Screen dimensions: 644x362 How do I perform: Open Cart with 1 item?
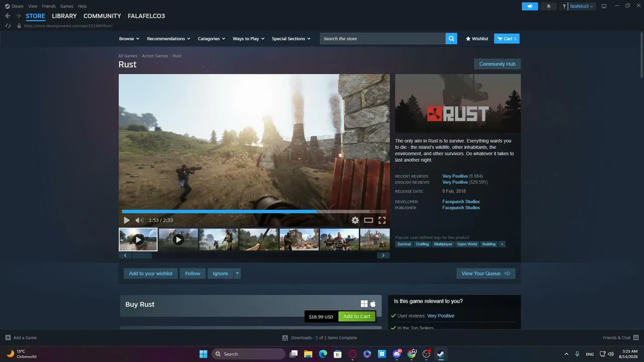(507, 39)
